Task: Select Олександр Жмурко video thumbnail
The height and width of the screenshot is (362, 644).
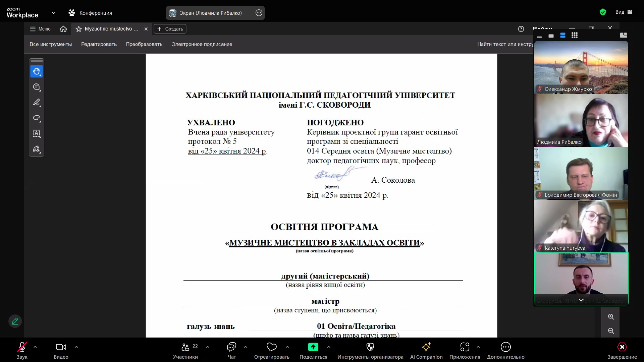Action: pos(581,67)
